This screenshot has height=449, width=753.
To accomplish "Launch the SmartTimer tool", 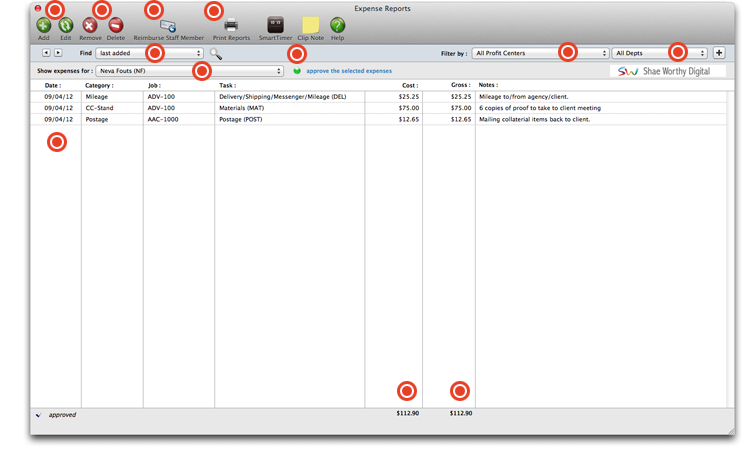I will pyautogui.click(x=275, y=25).
